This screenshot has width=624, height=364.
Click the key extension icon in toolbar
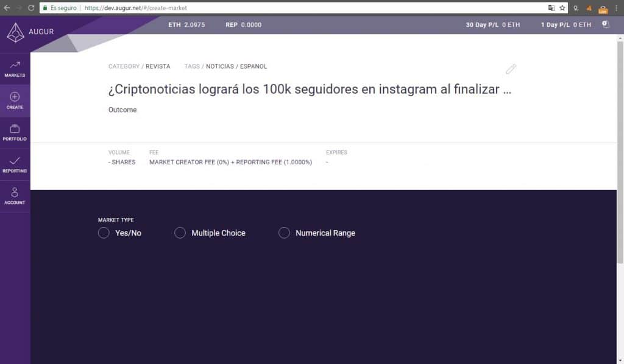[576, 8]
